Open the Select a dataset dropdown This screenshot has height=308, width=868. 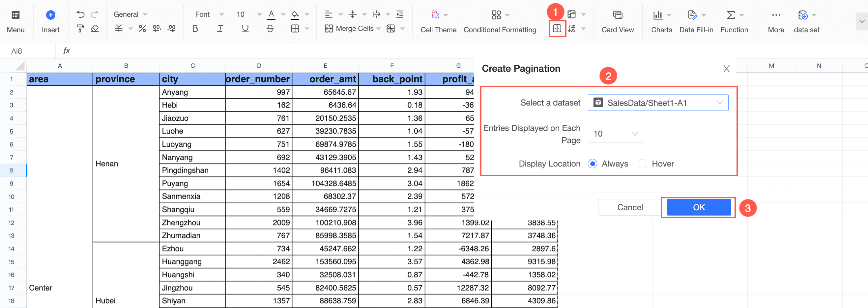coord(658,103)
